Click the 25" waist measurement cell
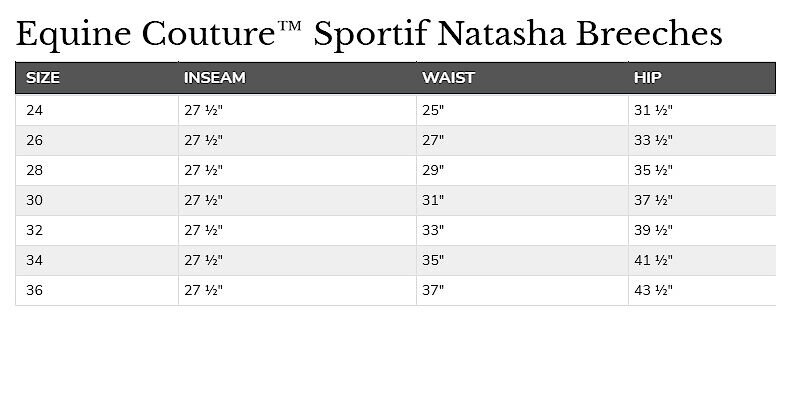 [x=433, y=110]
